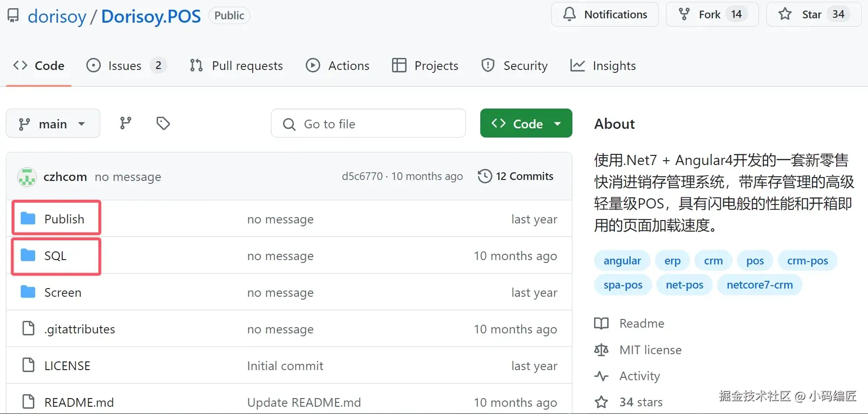
Task: Select the pos topic tag
Action: click(755, 261)
